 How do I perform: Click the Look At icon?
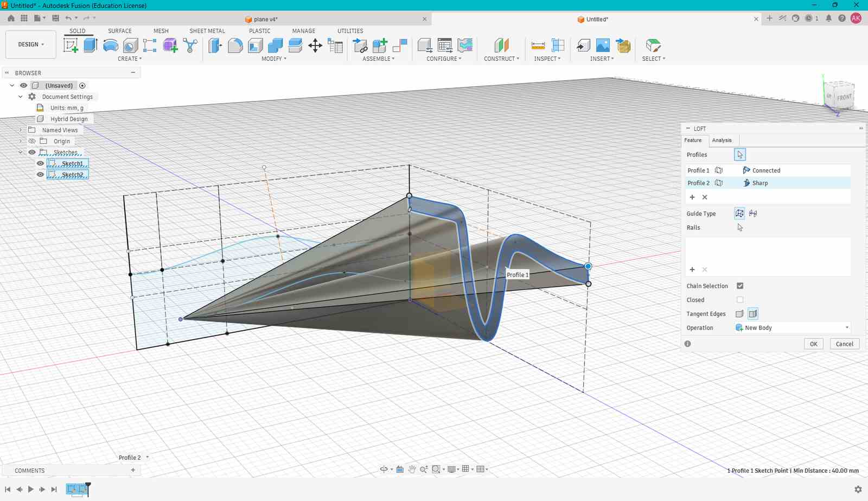(x=400, y=469)
